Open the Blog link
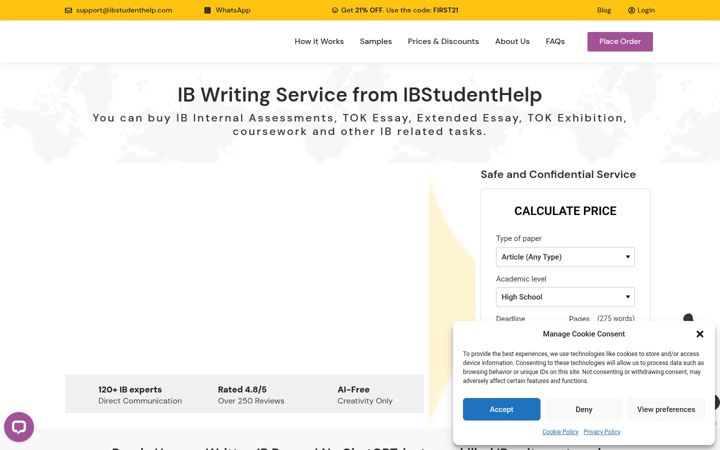This screenshot has height=450, width=720. coord(604,10)
